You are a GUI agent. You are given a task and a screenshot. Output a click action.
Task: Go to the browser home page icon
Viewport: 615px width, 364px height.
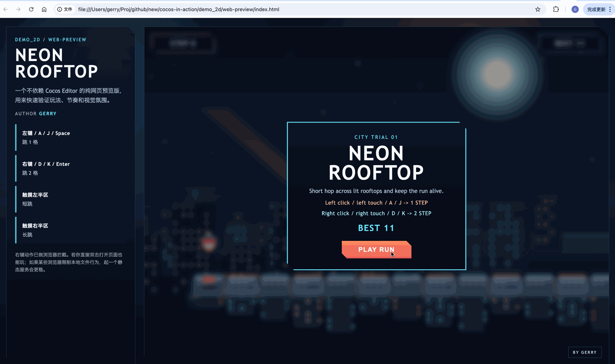click(x=44, y=9)
